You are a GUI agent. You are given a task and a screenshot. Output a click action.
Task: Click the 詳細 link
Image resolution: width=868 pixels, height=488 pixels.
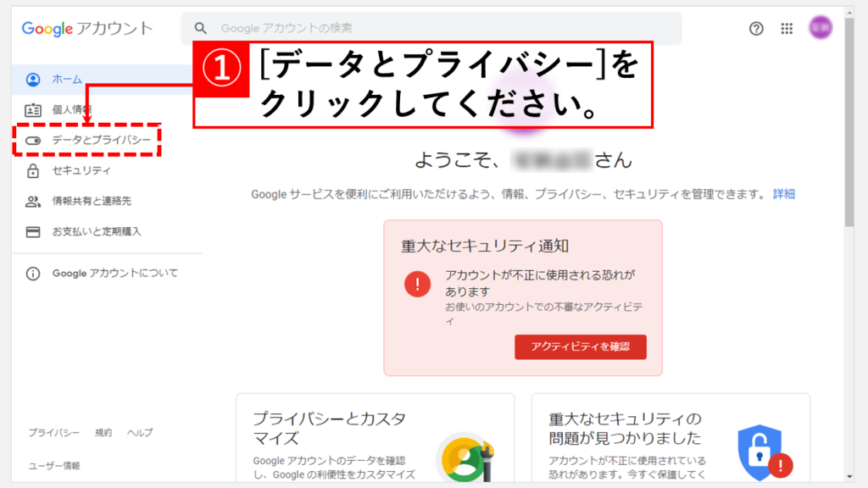pyautogui.click(x=784, y=194)
